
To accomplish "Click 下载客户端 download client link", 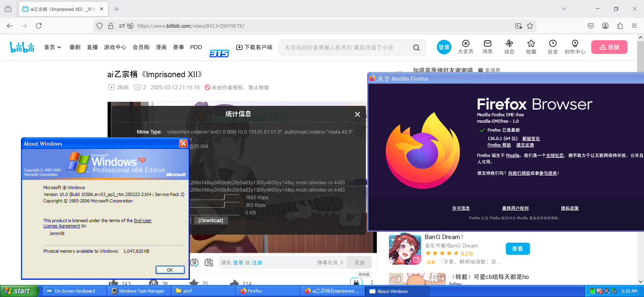I will coord(254,47).
